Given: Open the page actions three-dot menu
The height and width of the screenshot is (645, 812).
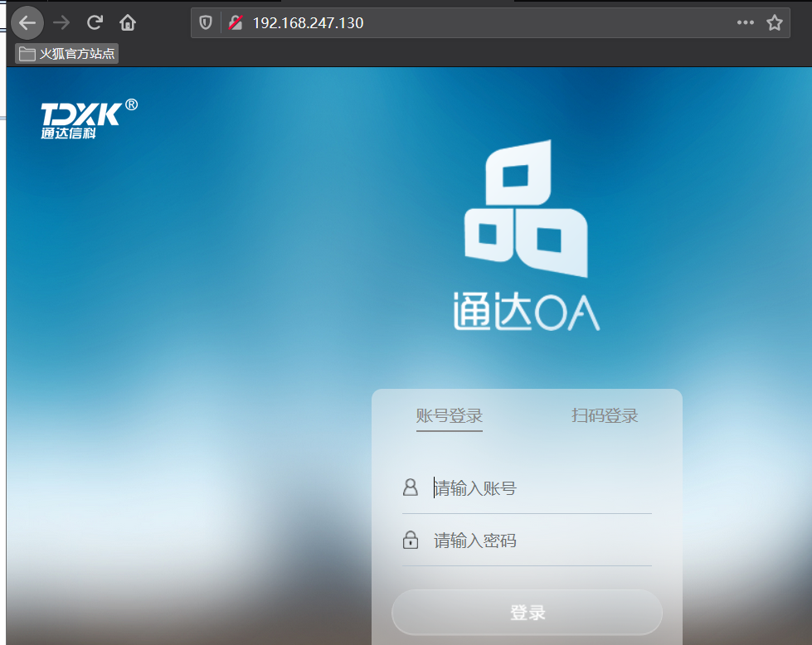Looking at the screenshot, I should click(745, 22).
